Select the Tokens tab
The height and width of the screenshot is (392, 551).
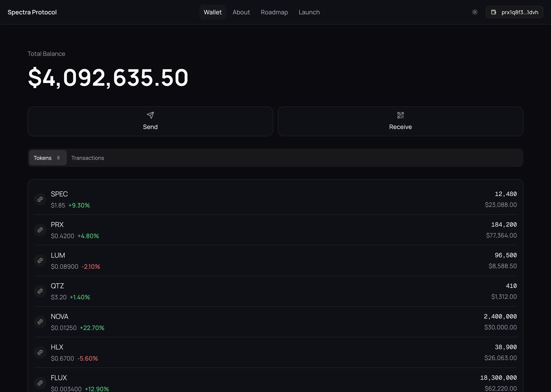tap(48, 158)
